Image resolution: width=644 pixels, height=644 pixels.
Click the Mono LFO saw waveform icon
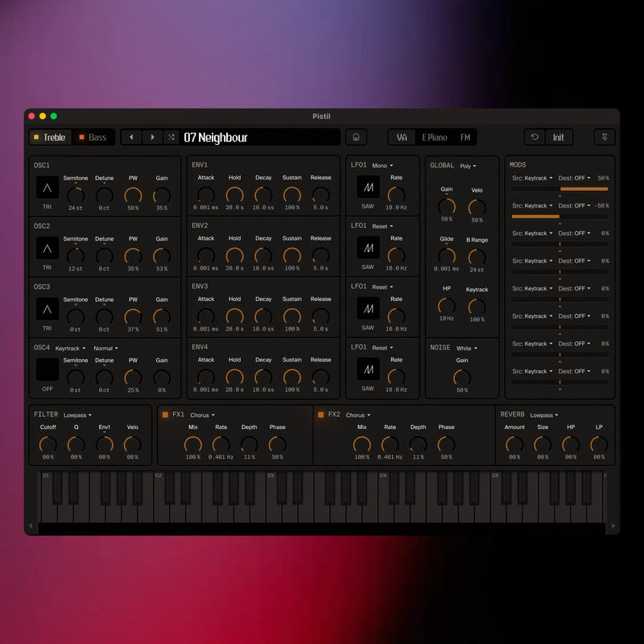click(368, 188)
